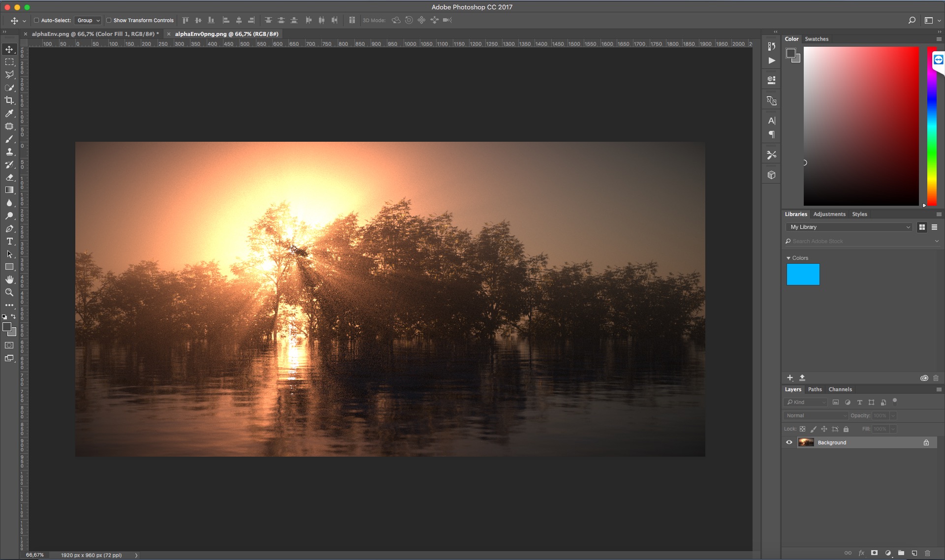Image resolution: width=945 pixels, height=560 pixels.
Task: Select the Zoom tool
Action: (9, 292)
